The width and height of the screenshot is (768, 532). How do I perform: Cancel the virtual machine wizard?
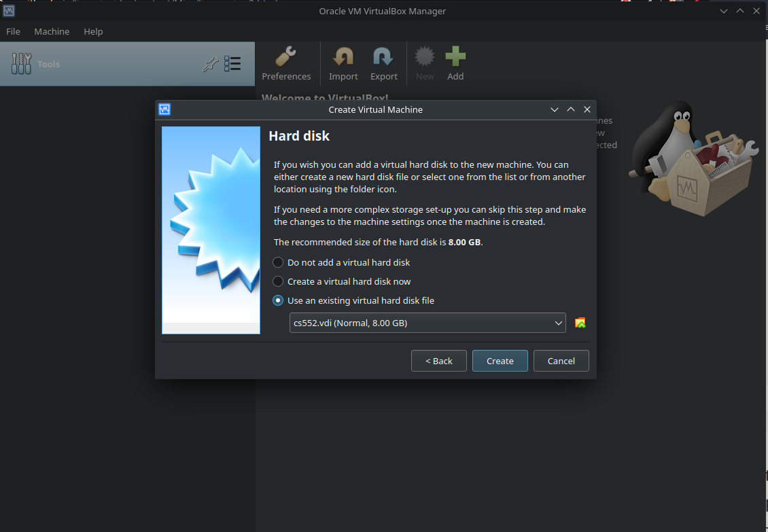[561, 361]
